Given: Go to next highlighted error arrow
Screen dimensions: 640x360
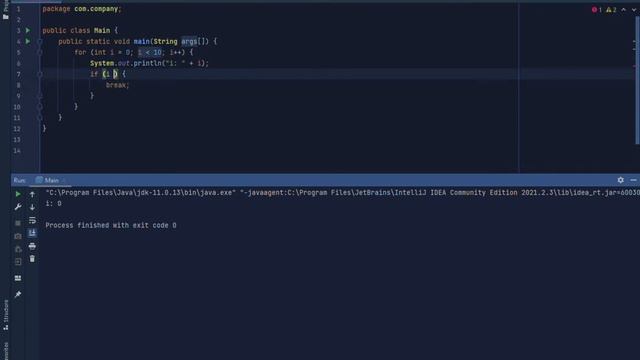Looking at the screenshot, I should 634,10.
